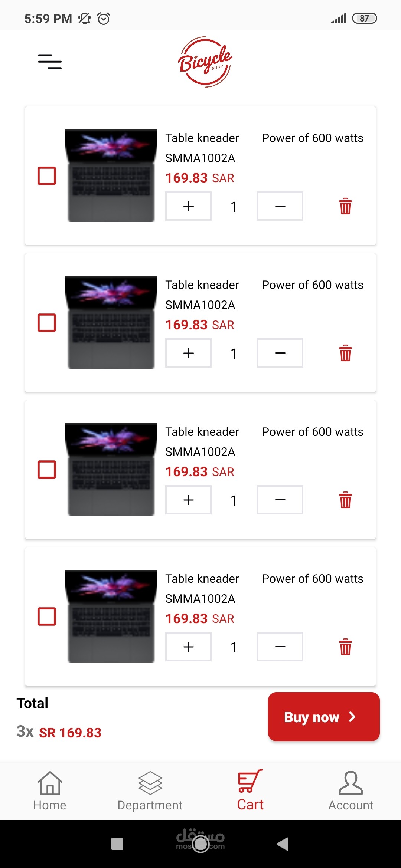Delete the fourth cart item using trash icon
This screenshot has height=868, width=401.
point(345,647)
